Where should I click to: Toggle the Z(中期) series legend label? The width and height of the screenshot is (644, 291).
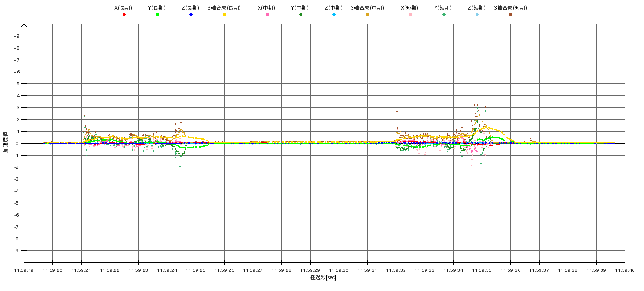pos(333,8)
